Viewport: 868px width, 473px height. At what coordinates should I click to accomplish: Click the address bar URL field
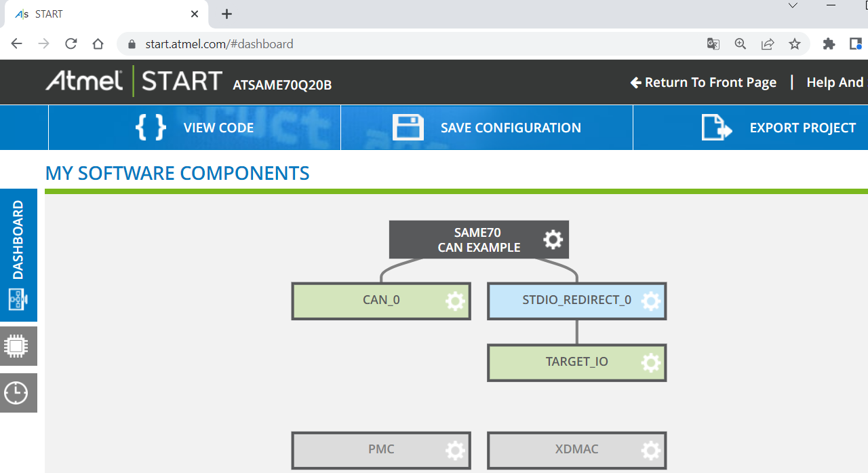[407, 44]
